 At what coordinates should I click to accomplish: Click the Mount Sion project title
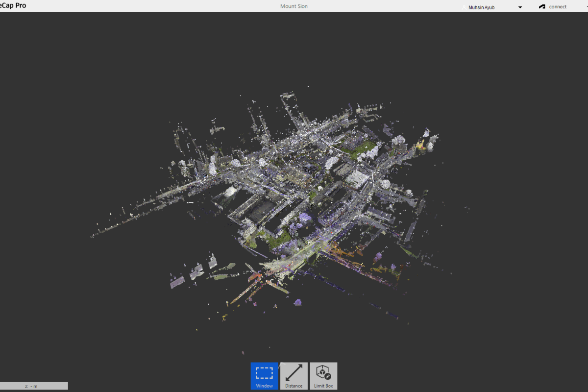tap(294, 6)
